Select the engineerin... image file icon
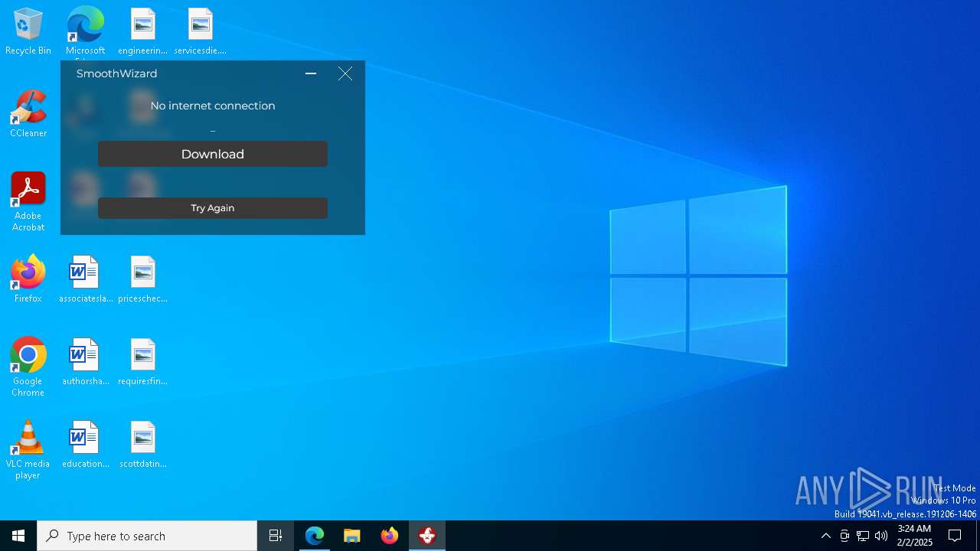The width and height of the screenshot is (980, 551). (143, 32)
